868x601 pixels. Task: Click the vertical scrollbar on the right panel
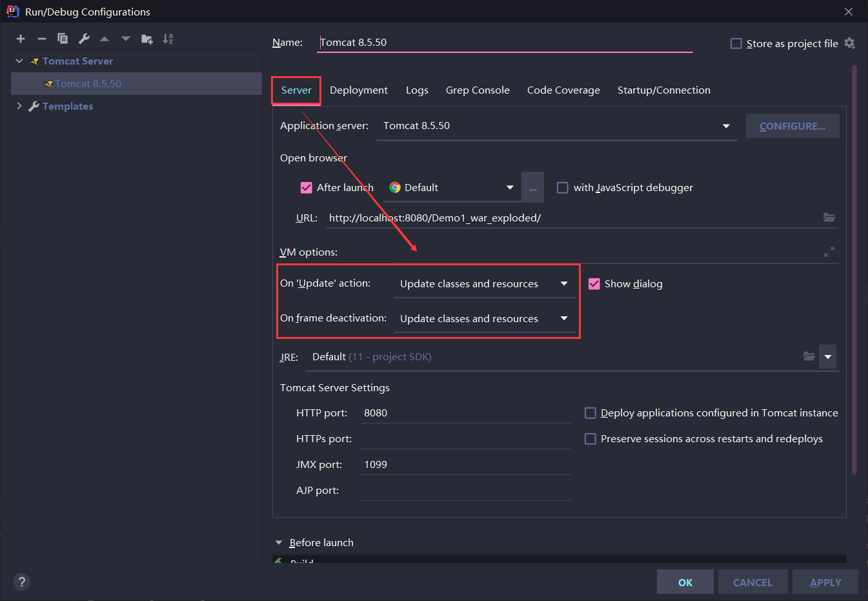pyautogui.click(x=854, y=269)
